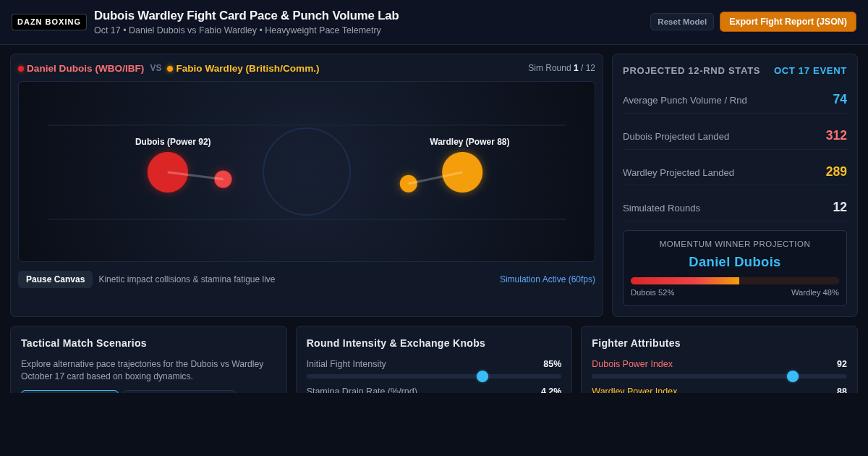This screenshot has height=456, width=868.
Task: Click the Average Punch Volume value 74
Action: [840, 100]
